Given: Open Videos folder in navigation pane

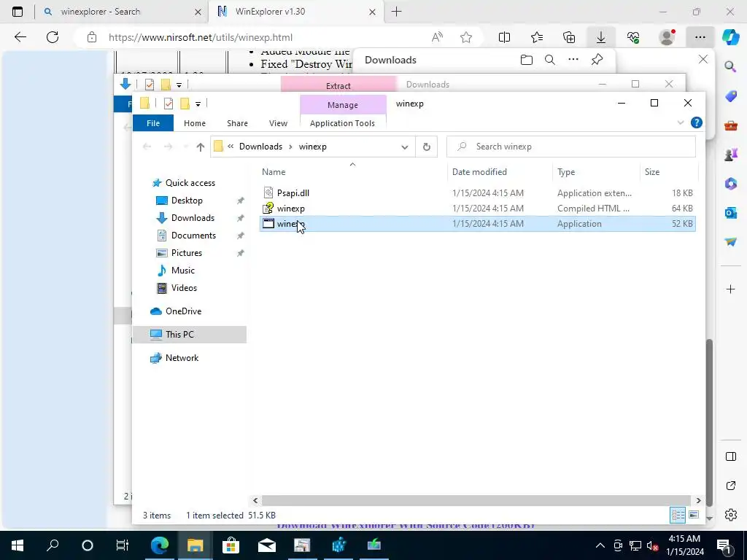Looking at the screenshot, I should pos(184,287).
